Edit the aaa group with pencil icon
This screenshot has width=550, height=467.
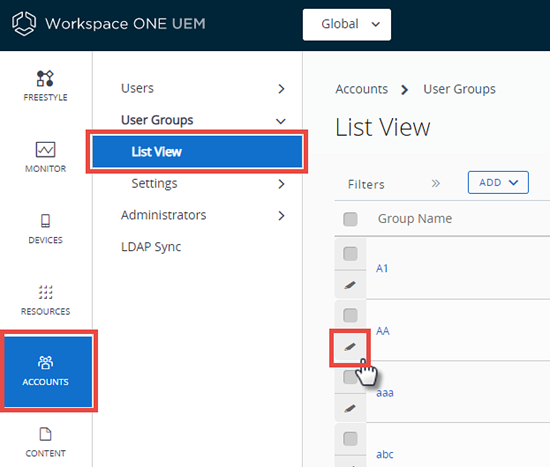[x=350, y=408]
